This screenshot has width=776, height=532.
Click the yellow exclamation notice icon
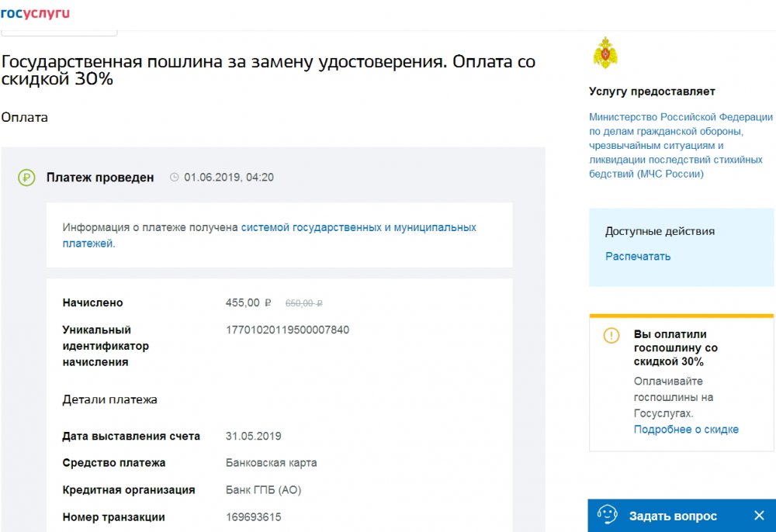[611, 336]
